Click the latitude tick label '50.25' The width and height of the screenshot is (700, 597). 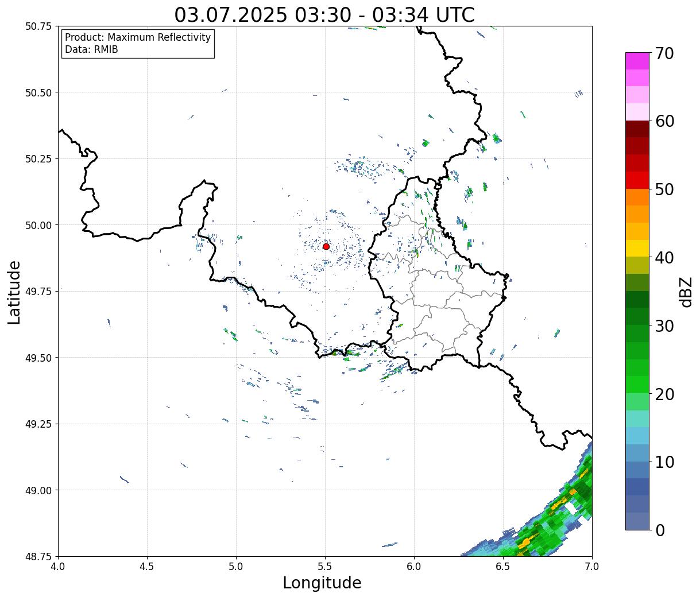pyautogui.click(x=38, y=159)
